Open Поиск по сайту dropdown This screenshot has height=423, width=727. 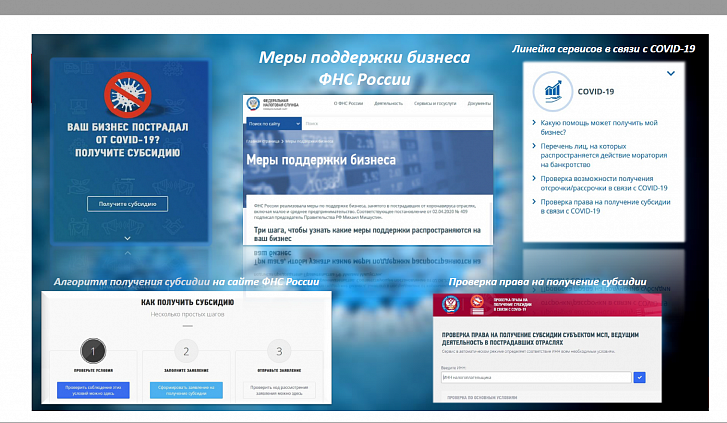click(x=274, y=124)
